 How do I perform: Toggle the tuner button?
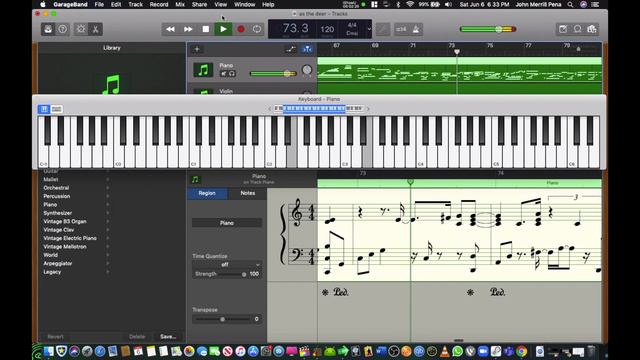(383, 29)
